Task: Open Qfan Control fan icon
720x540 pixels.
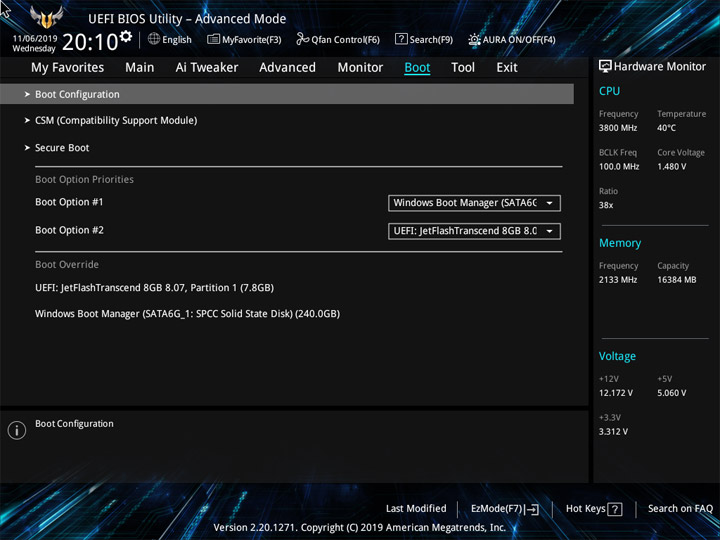Action: pos(302,39)
